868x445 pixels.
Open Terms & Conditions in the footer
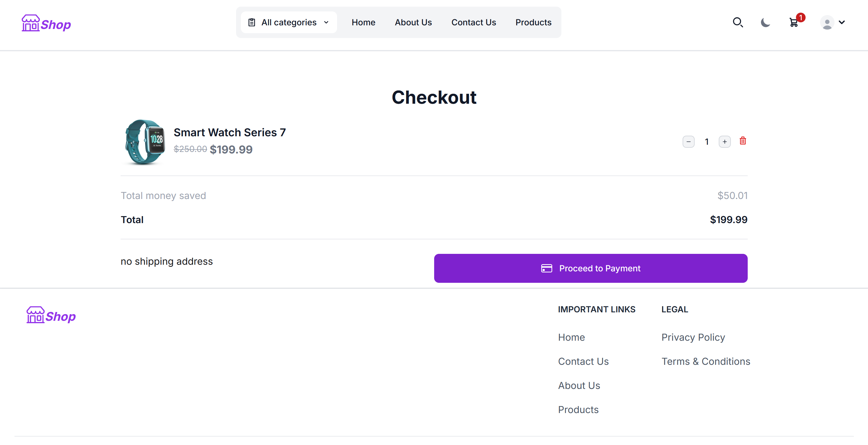coord(705,361)
